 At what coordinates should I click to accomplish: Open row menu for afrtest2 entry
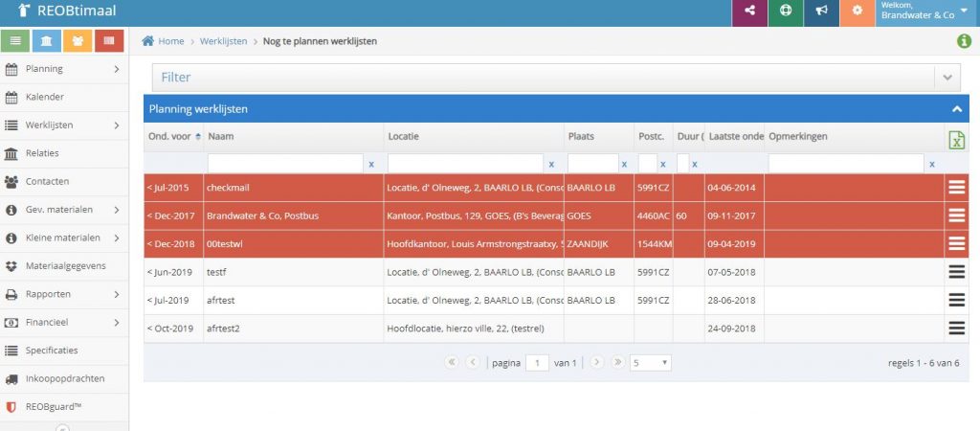point(956,329)
